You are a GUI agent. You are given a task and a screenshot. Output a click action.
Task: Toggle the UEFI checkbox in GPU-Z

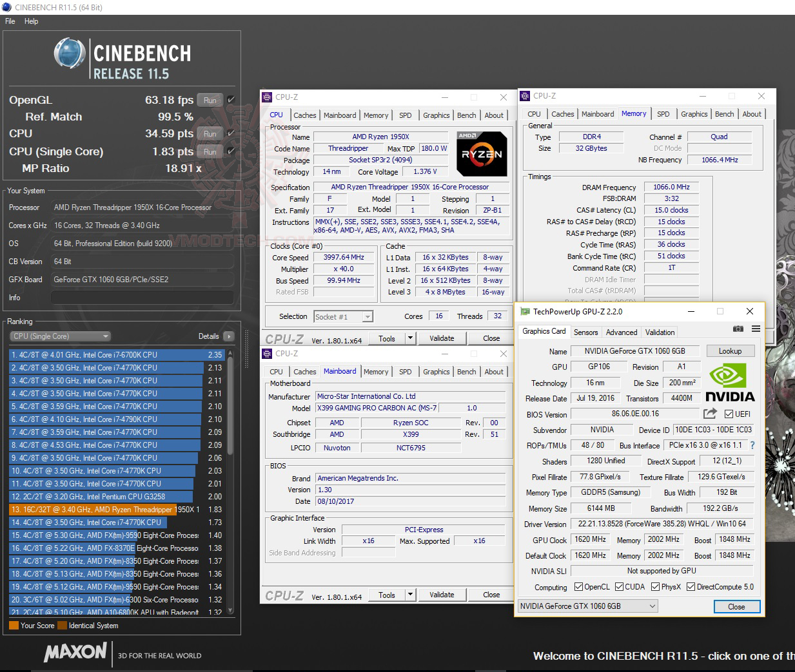(728, 414)
